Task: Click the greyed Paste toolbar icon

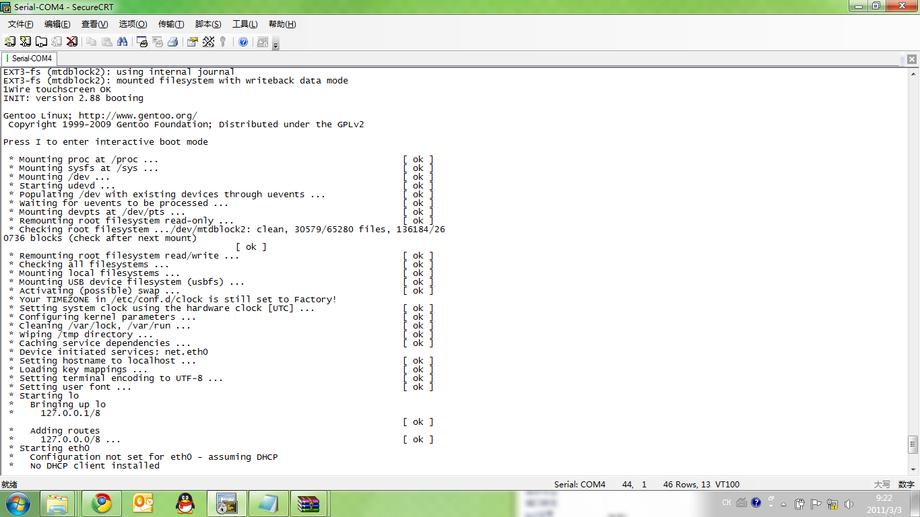Action: (107, 42)
